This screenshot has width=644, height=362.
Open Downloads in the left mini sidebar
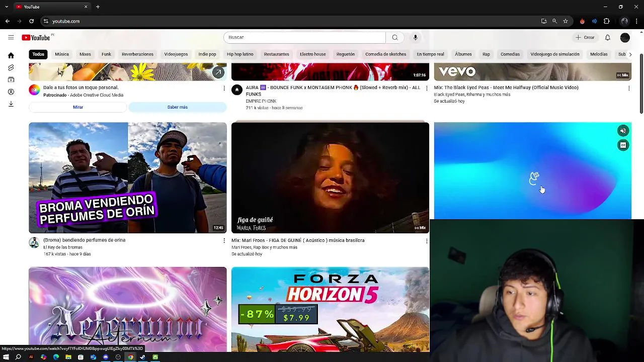(x=11, y=104)
